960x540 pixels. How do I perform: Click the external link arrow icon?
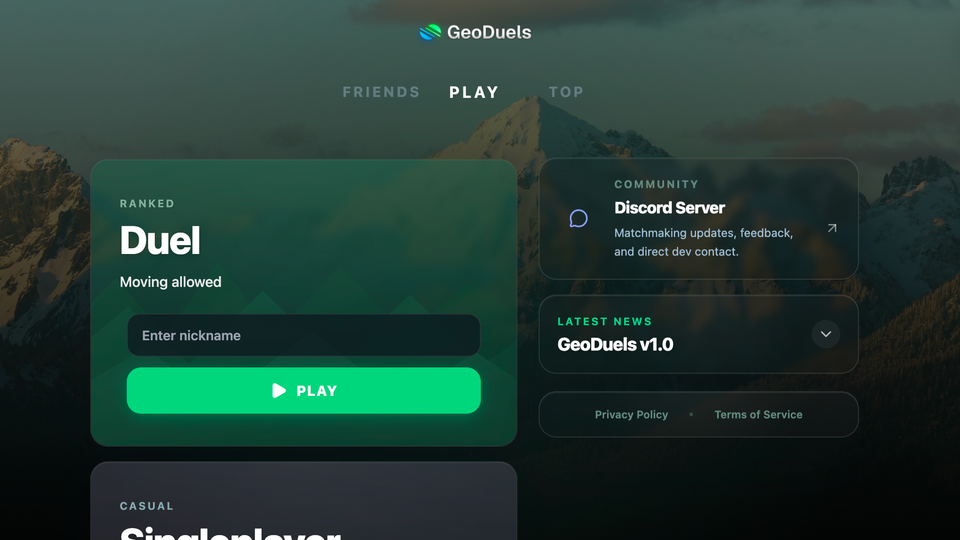832,228
